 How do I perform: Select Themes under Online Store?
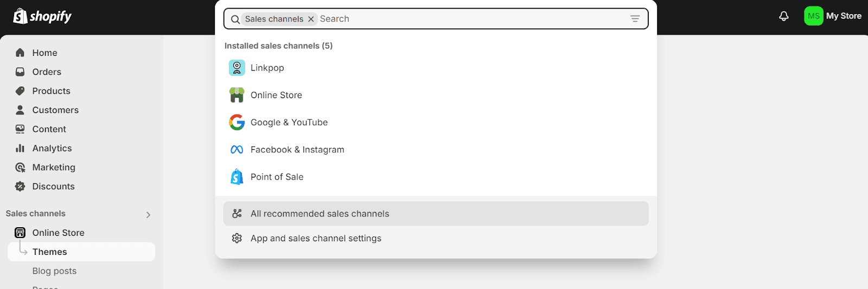[x=81, y=252]
